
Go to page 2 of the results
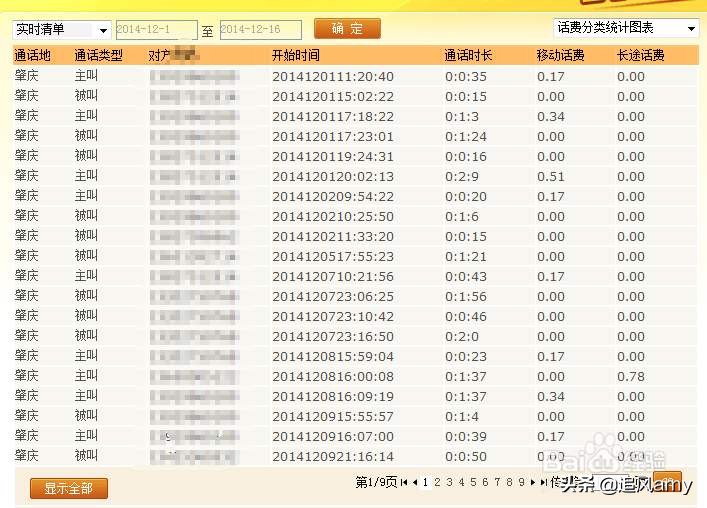437,482
